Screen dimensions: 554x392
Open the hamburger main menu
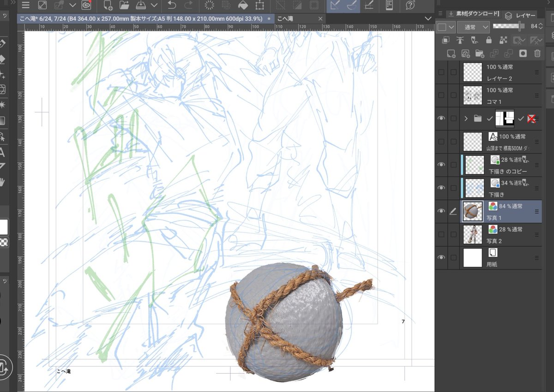25,6
